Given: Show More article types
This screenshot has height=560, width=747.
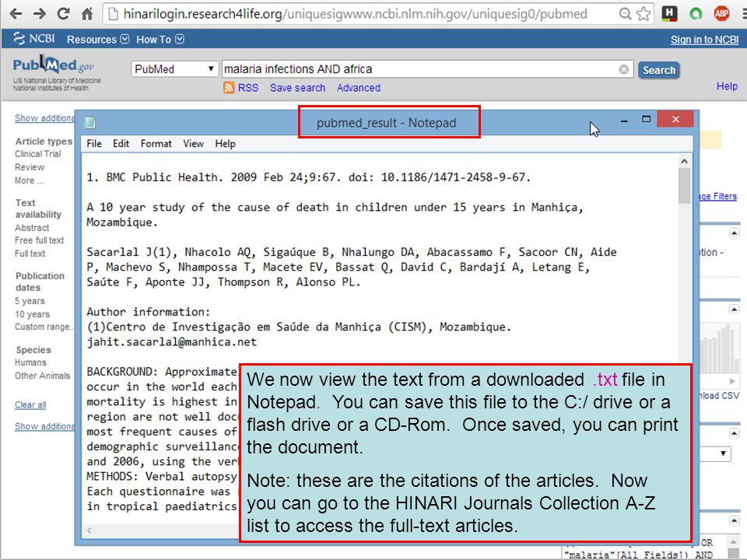Looking at the screenshot, I should point(29,180).
